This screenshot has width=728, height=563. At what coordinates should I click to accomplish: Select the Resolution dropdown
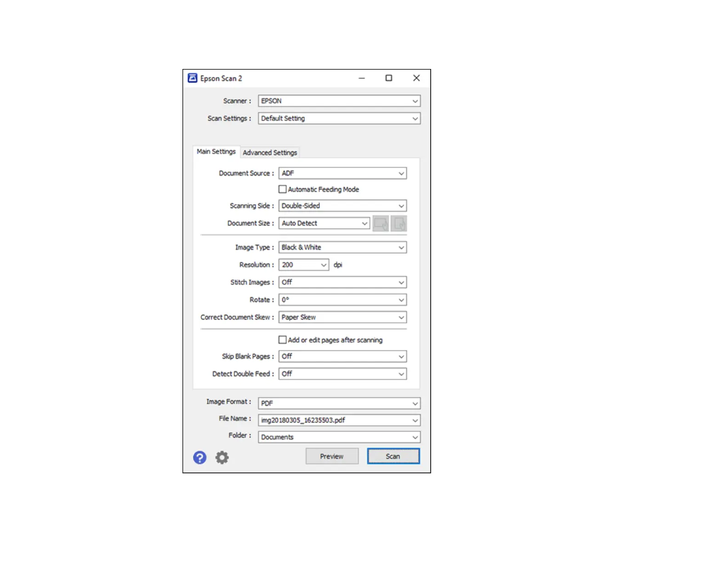(304, 265)
